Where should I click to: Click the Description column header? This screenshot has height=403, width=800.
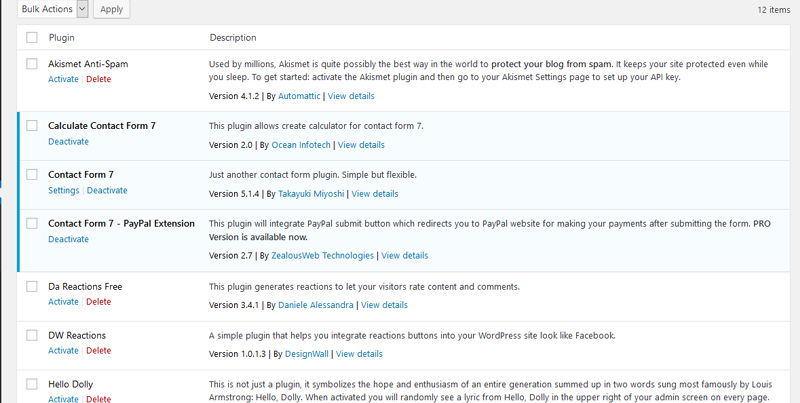click(233, 38)
